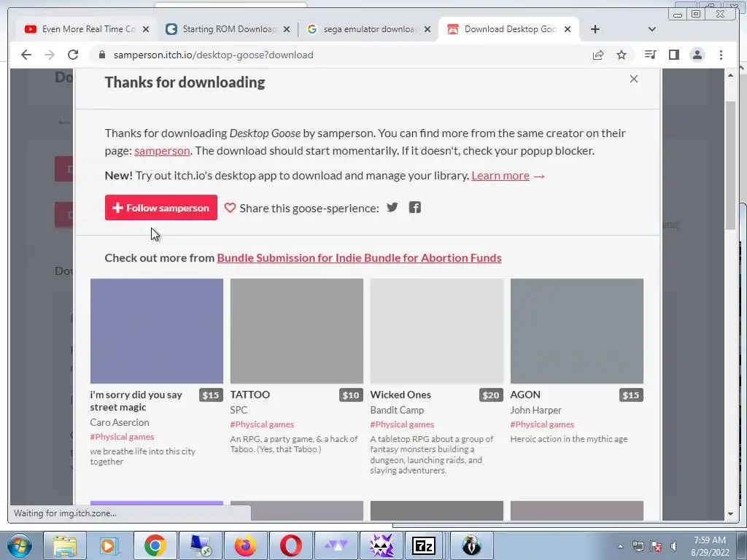This screenshot has height=560, width=747.
Task: Open the AGON game thumbnail
Action: coord(577,331)
